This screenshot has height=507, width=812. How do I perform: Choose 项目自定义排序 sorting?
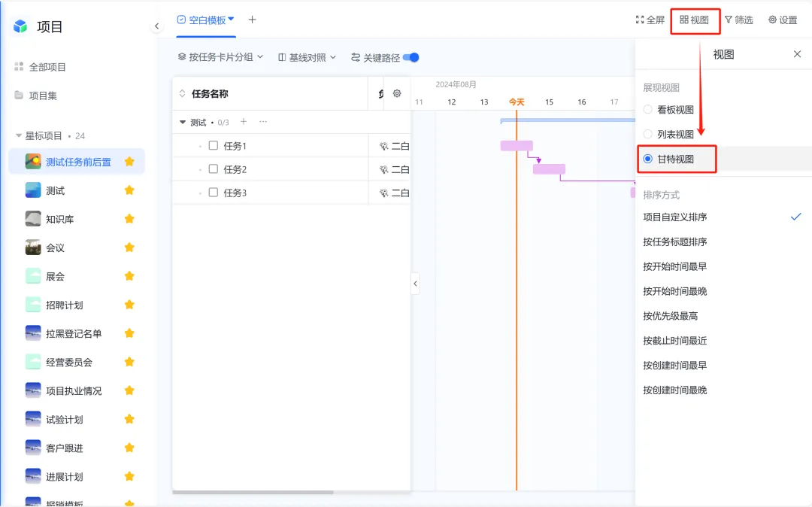[x=674, y=217]
